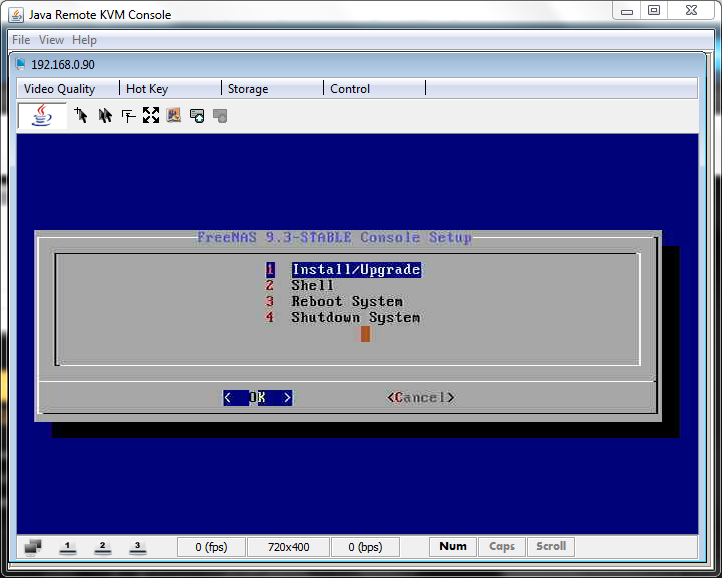
Task: Toggle the Num lock indicator
Action: click(453, 547)
